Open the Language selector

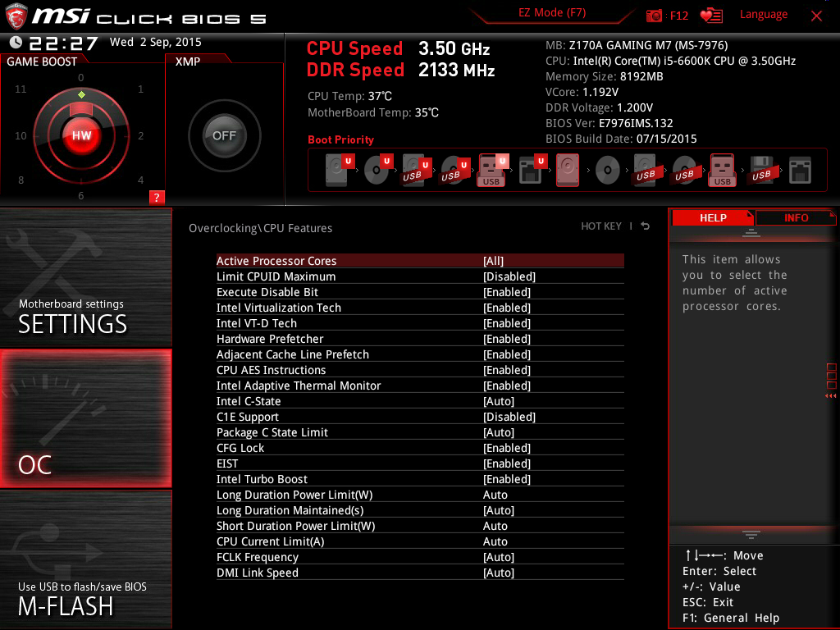(764, 15)
